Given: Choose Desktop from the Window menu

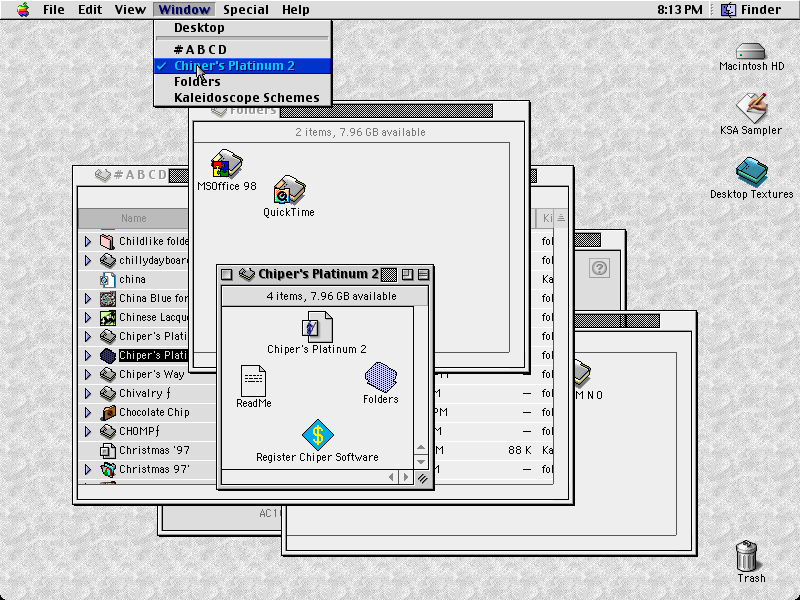Looking at the screenshot, I should (242, 28).
